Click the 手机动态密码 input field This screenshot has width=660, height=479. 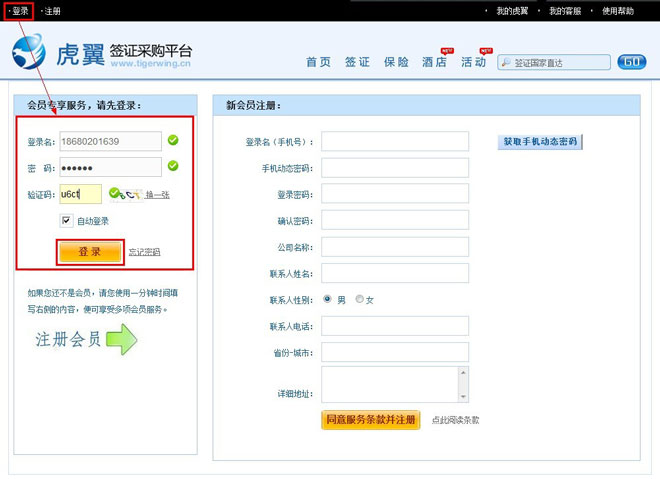click(395, 168)
